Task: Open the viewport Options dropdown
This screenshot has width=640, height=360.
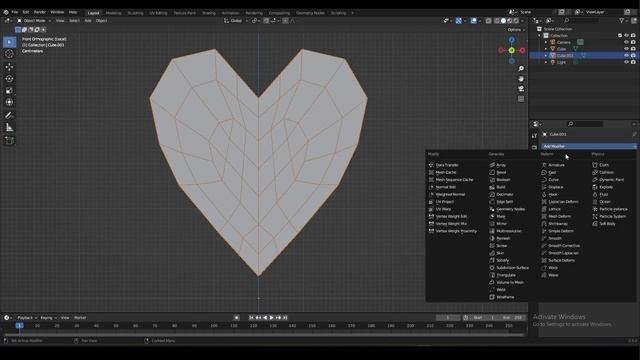Action: coord(516,30)
